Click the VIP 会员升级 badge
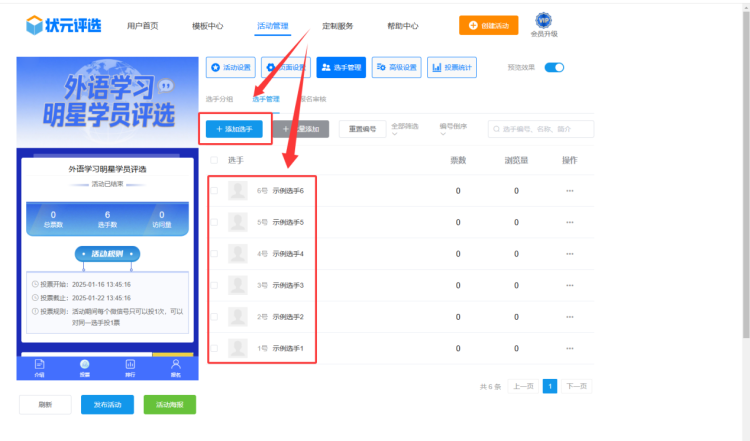Viewport: 750px width, 441px height. pyautogui.click(x=544, y=25)
